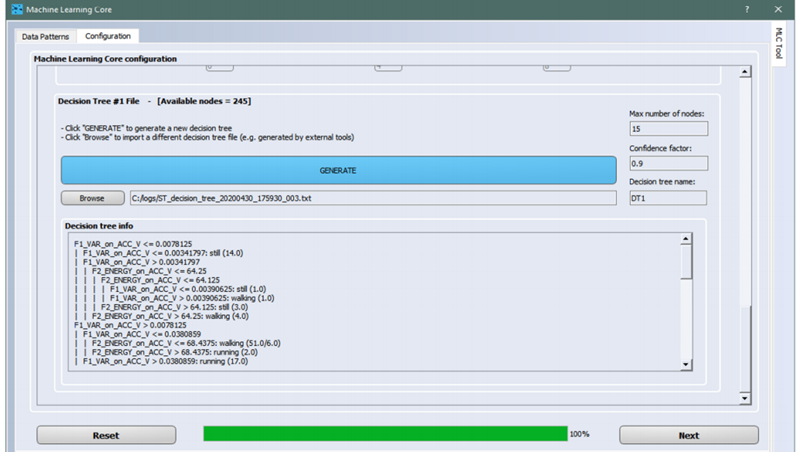This screenshot has height=452, width=797.
Task: Click the GENERATE button
Action: (x=339, y=170)
